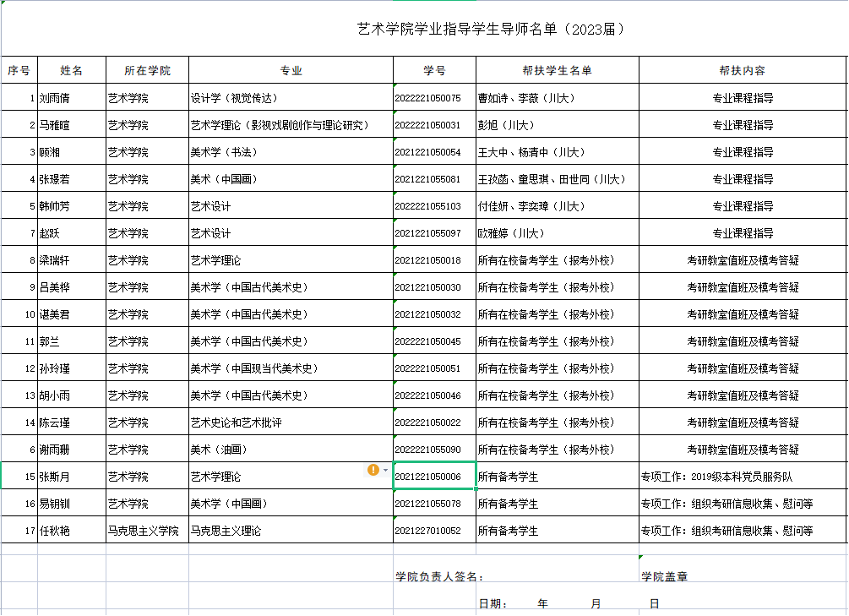Click the selected cell 2021221050006
This screenshot has height=616, width=849.
434,477
